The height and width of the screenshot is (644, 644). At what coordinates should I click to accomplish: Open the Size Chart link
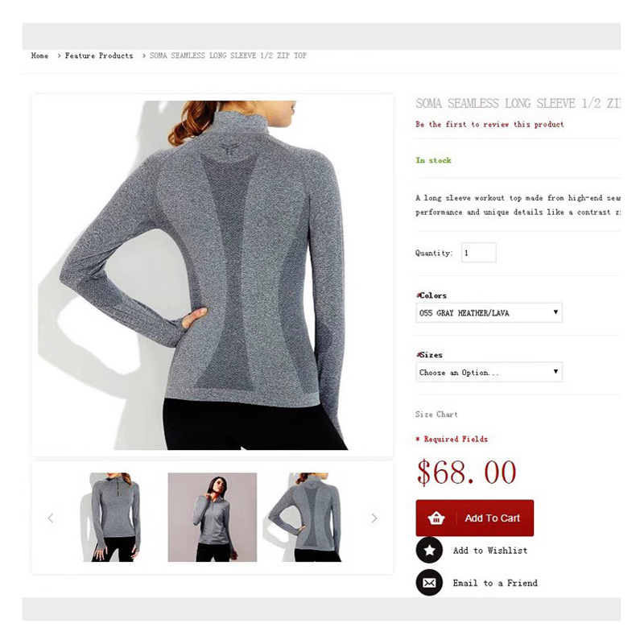(x=436, y=414)
